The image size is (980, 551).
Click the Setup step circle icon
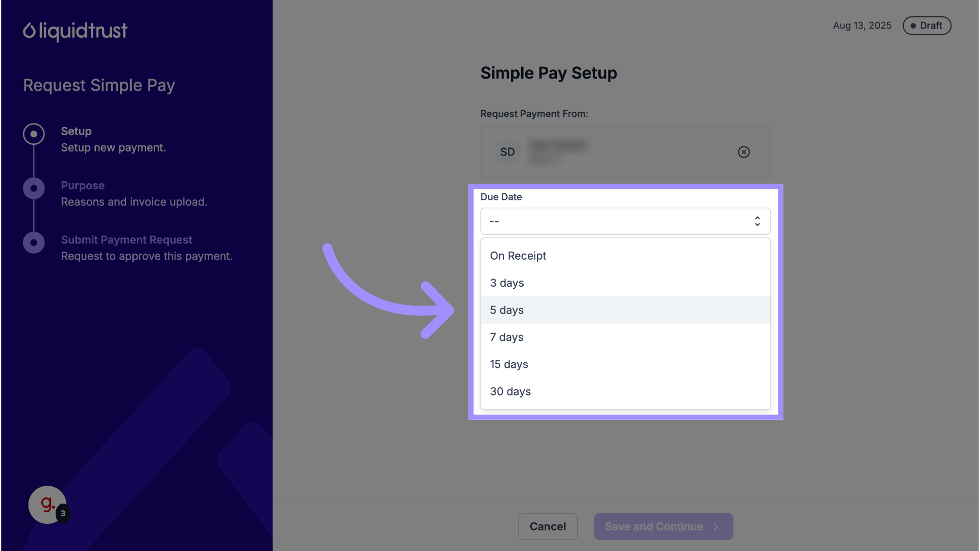(x=34, y=134)
